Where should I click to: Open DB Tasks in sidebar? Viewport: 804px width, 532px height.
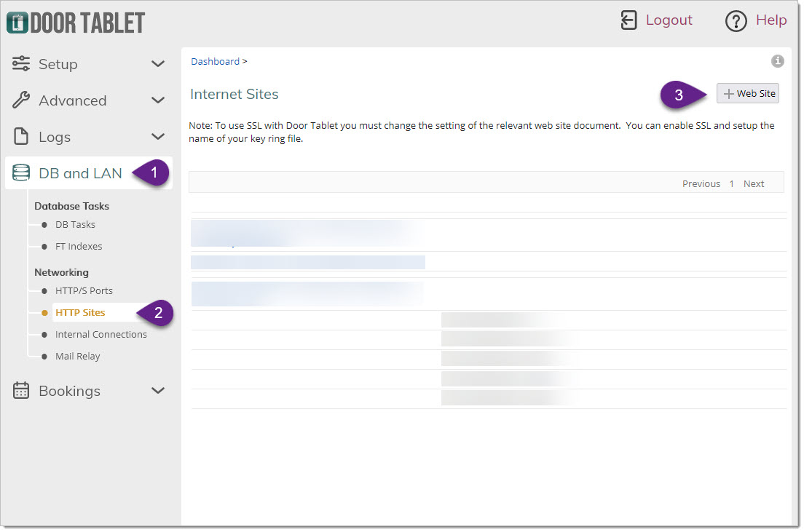point(75,225)
